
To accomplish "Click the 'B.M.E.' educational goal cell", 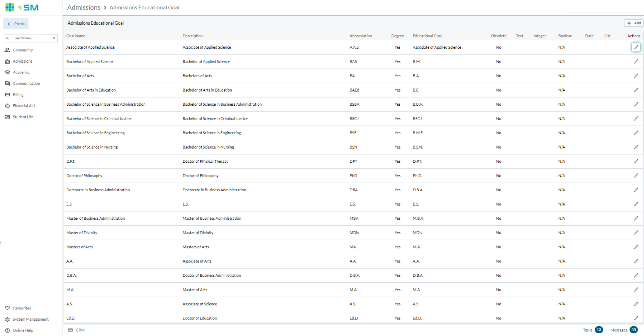I will tap(418, 133).
